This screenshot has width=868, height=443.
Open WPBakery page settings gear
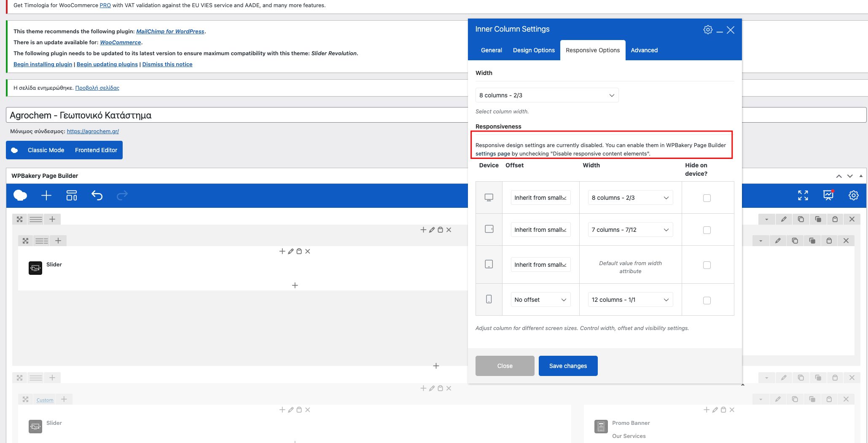click(854, 195)
